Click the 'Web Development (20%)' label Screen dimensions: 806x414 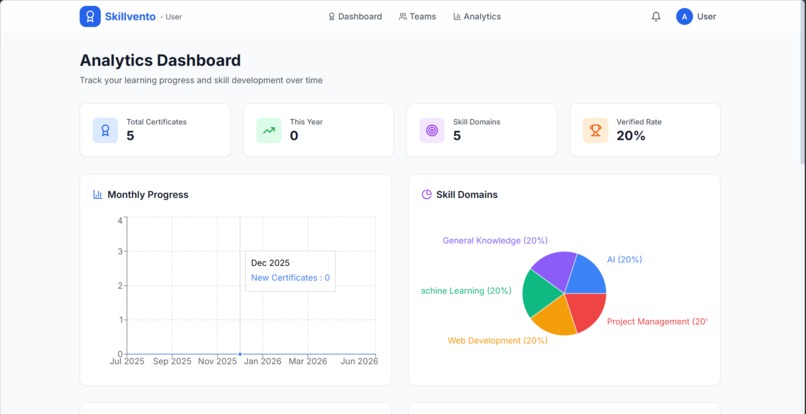pos(498,340)
